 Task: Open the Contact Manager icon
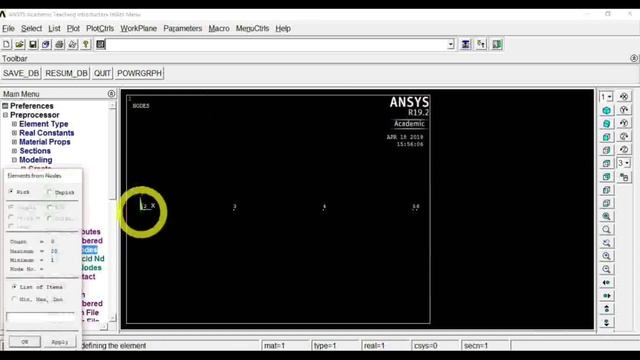tap(497, 44)
